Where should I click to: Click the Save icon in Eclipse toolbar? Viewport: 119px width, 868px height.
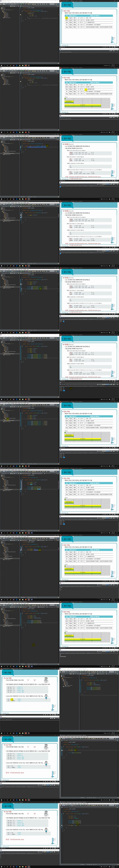[x=3, y=4]
